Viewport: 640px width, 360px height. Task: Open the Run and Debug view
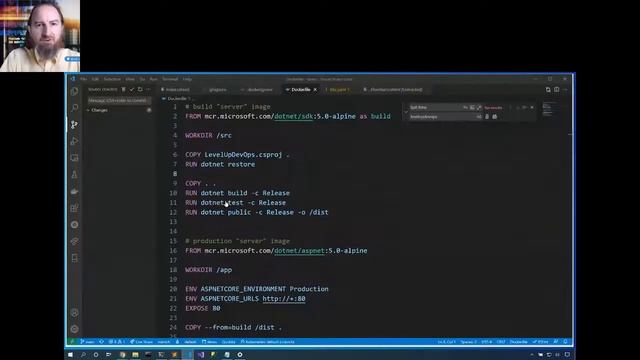pyautogui.click(x=74, y=141)
